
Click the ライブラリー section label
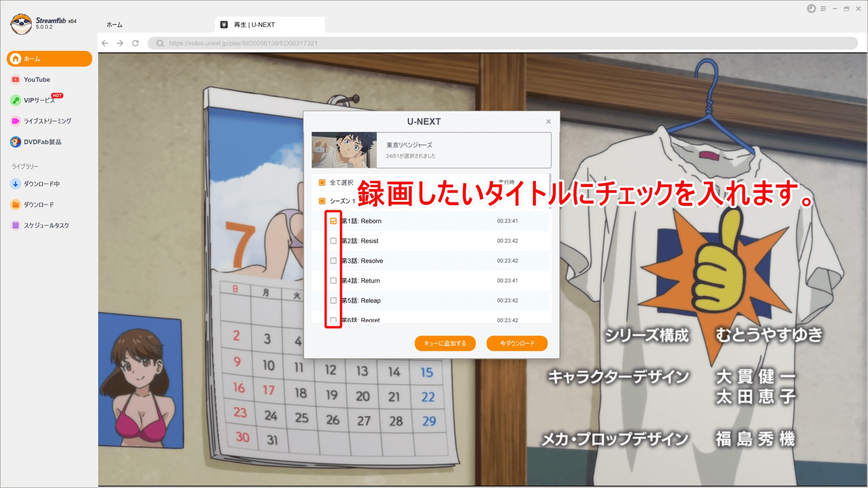pyautogui.click(x=25, y=166)
